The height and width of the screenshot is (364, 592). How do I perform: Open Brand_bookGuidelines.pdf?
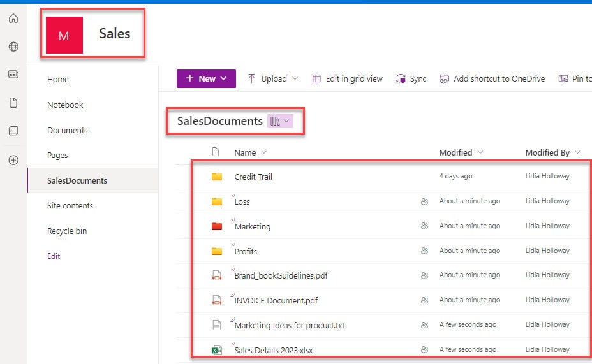pos(281,276)
